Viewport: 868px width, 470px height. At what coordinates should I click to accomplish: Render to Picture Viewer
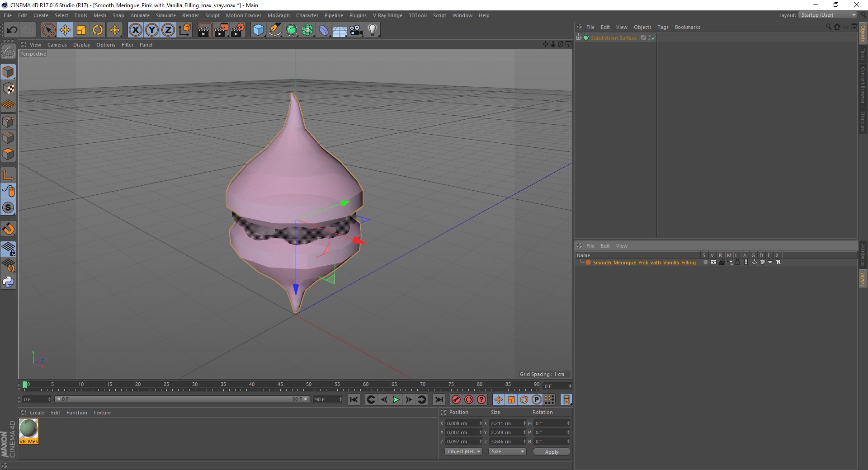point(221,30)
